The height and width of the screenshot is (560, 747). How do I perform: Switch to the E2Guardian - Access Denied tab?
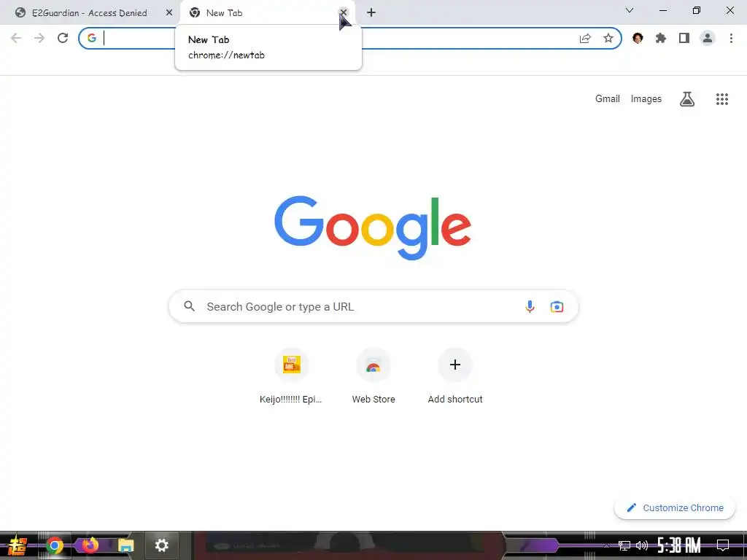coord(89,13)
